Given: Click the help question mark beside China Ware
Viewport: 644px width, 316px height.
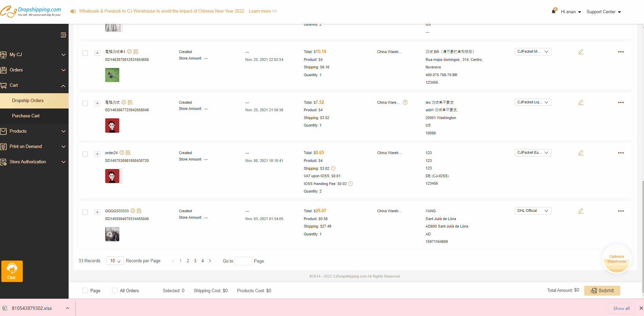Looking at the screenshot, I should [x=405, y=102].
